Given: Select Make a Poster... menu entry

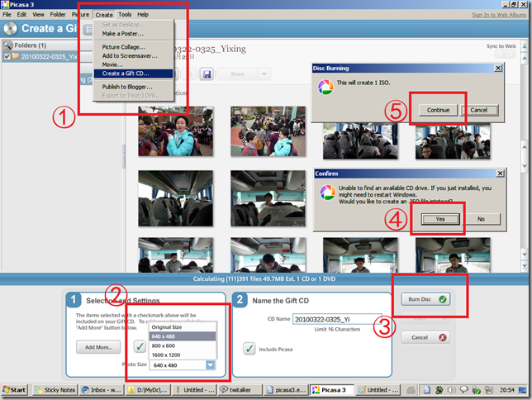Looking at the screenshot, I should [133, 34].
